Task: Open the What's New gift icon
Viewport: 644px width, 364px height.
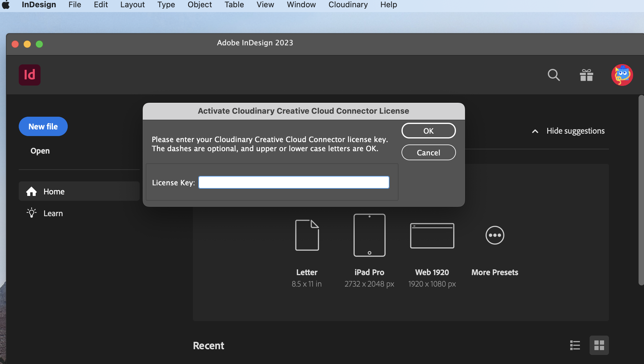Action: point(586,75)
